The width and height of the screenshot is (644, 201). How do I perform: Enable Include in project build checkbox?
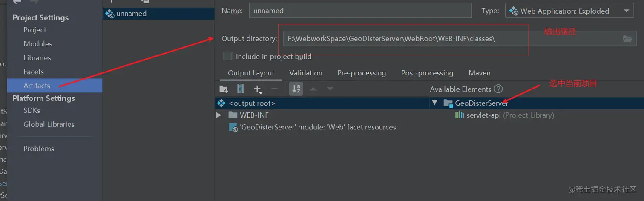[228, 56]
